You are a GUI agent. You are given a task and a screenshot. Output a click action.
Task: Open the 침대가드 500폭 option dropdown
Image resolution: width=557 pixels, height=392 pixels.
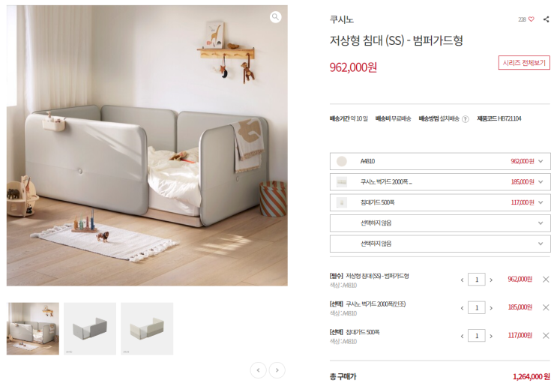click(x=440, y=202)
